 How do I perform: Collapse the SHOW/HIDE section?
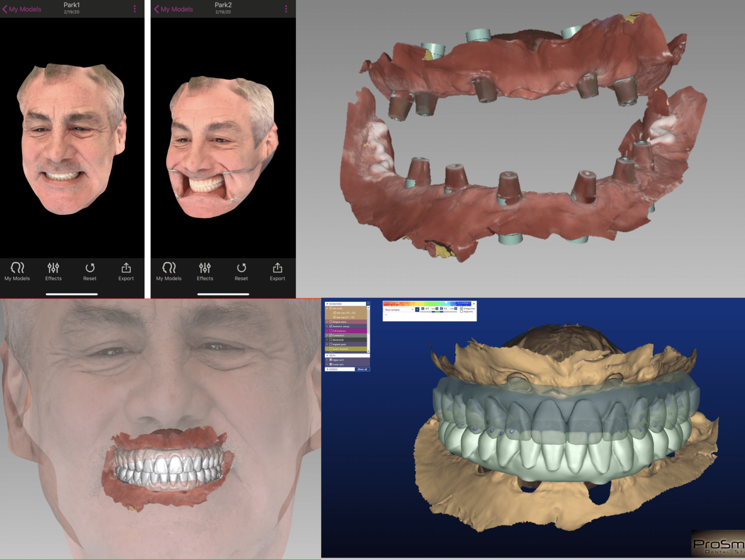[x=327, y=304]
